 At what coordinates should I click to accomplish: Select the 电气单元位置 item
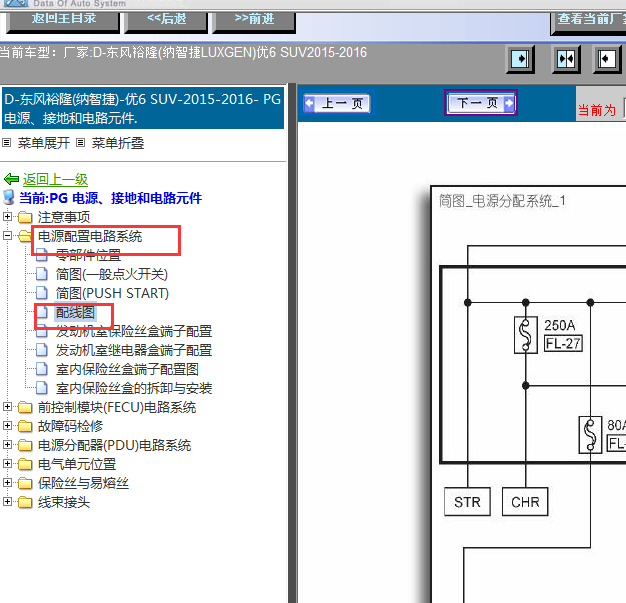[x=77, y=464]
